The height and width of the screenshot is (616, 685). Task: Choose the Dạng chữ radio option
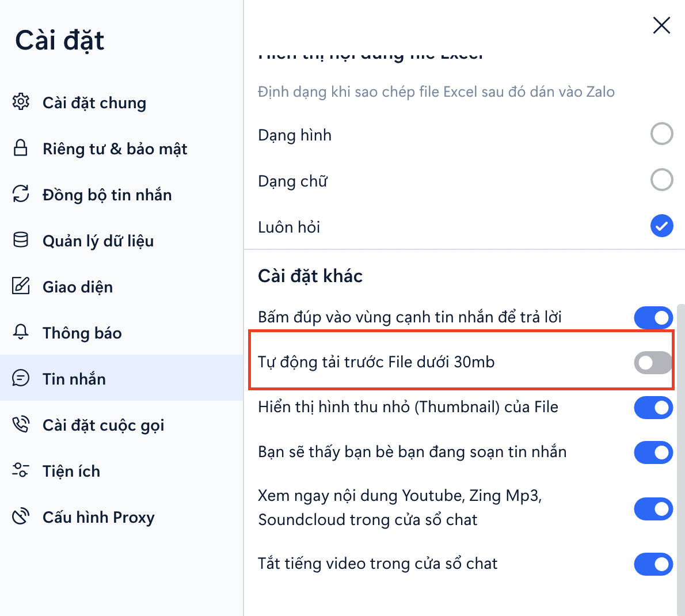[x=661, y=180]
